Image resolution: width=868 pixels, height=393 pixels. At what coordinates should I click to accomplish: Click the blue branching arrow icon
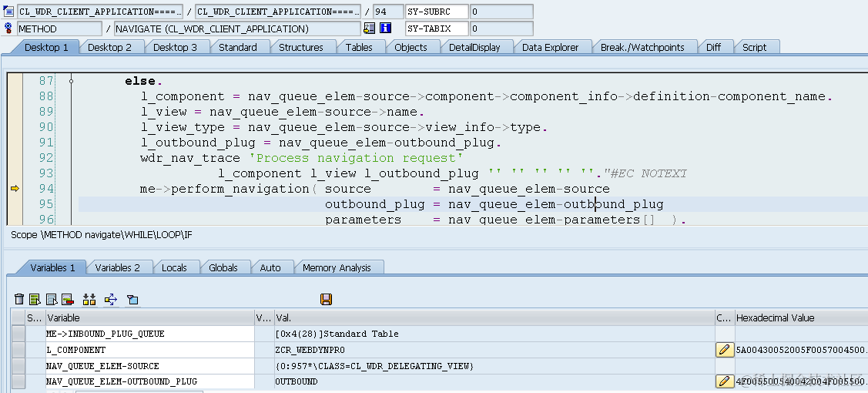pos(111,300)
